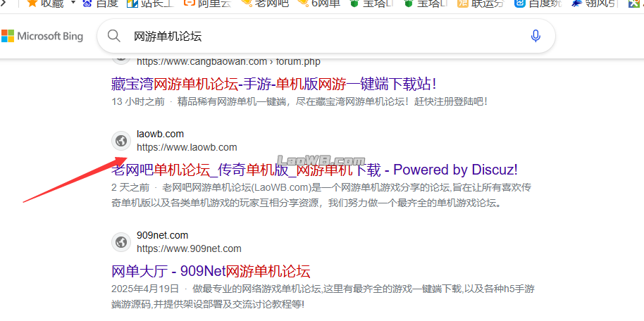Click the cangbaowan.com forum.php URL
The width and height of the screenshot is (644, 321).
[x=228, y=61]
